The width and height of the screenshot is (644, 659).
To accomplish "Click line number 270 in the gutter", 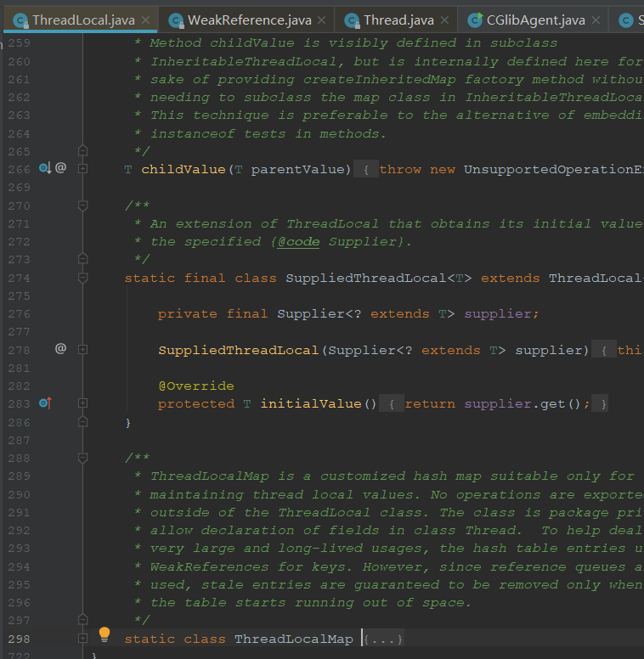I will pos(20,206).
